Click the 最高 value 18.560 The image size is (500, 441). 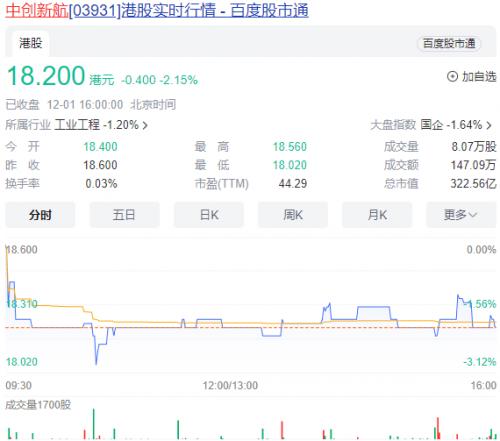pyautogui.click(x=290, y=147)
